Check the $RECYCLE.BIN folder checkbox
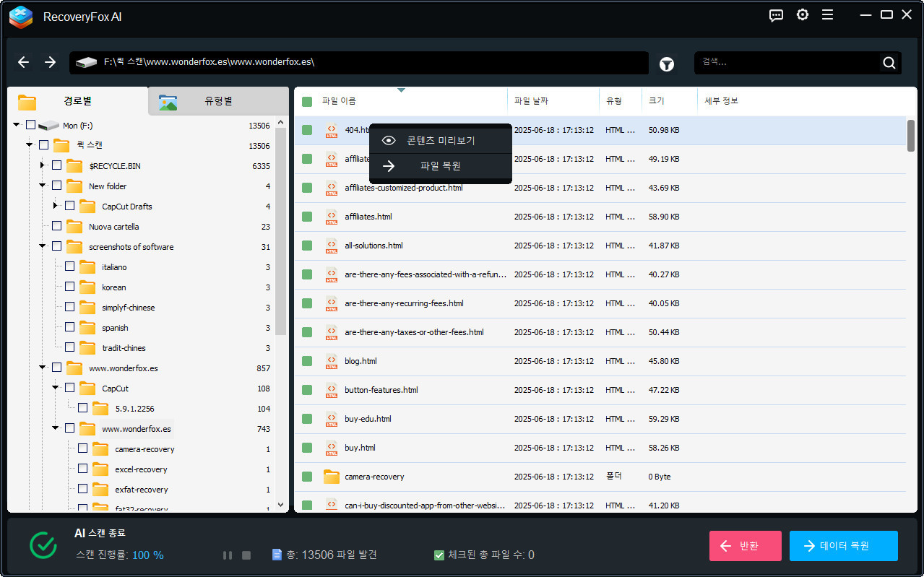Viewport: 924px width, 577px height. coord(56,166)
